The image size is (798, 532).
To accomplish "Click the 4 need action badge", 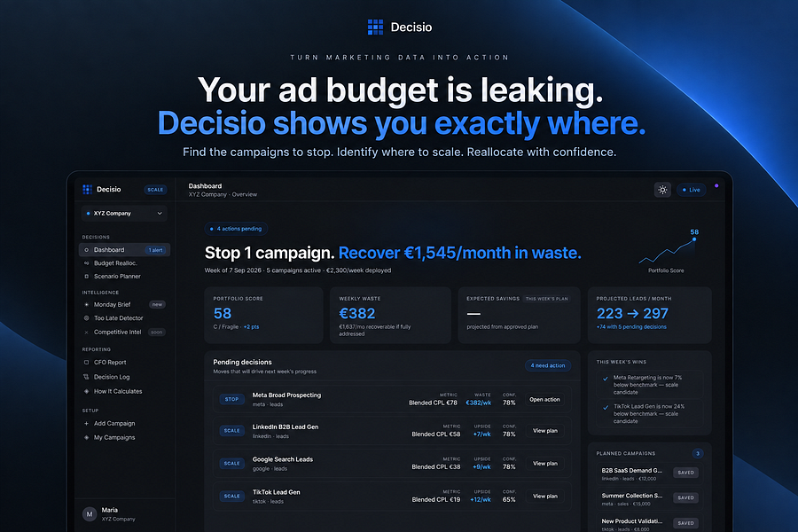I will 548,365.
